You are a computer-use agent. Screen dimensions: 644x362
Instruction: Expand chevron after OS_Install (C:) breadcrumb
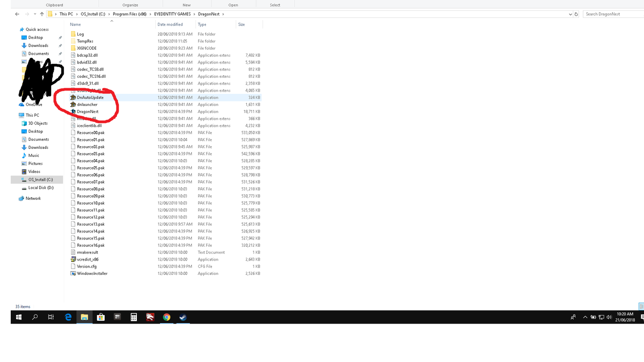tap(109, 14)
